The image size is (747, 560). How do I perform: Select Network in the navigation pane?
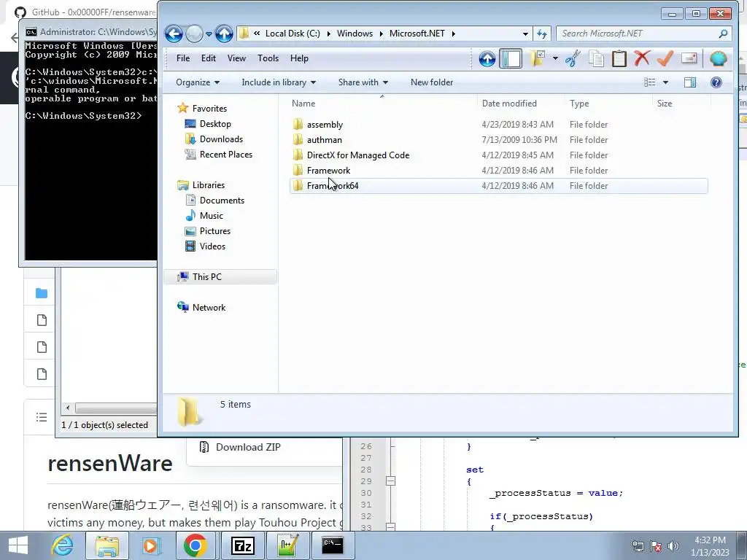[x=209, y=308]
